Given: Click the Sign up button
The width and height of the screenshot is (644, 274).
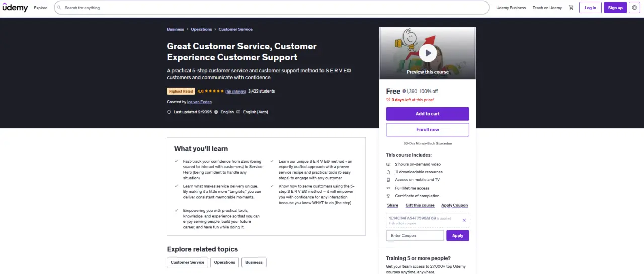Looking at the screenshot, I should (615, 8).
